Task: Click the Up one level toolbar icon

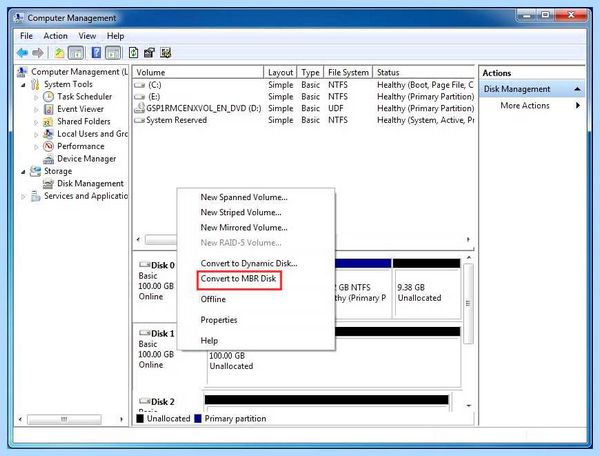Action: click(59, 53)
